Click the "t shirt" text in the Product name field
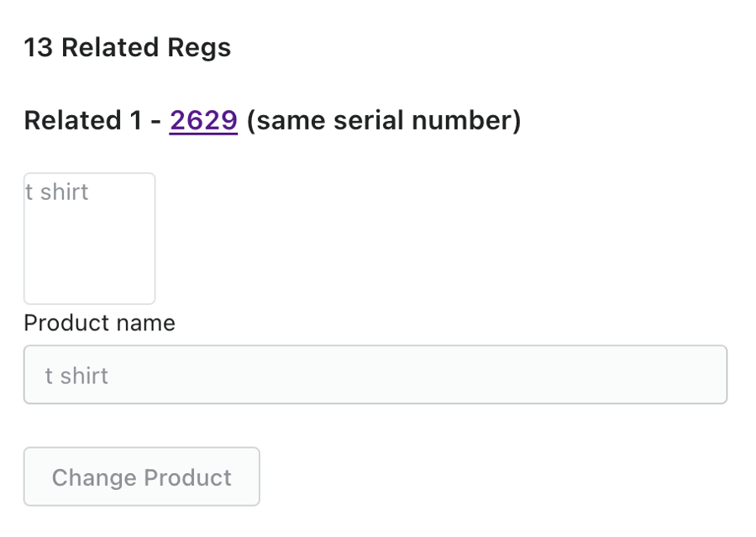This screenshot has width=756, height=537. point(76,376)
